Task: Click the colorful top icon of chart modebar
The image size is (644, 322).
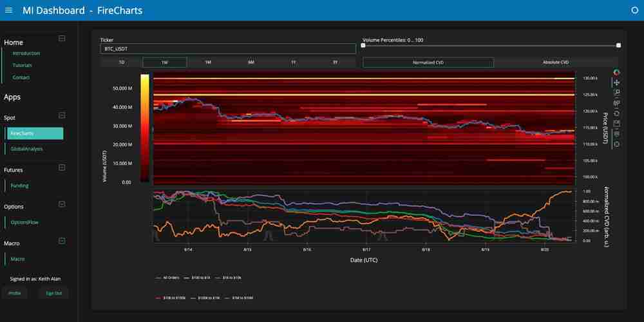Action: (x=617, y=73)
